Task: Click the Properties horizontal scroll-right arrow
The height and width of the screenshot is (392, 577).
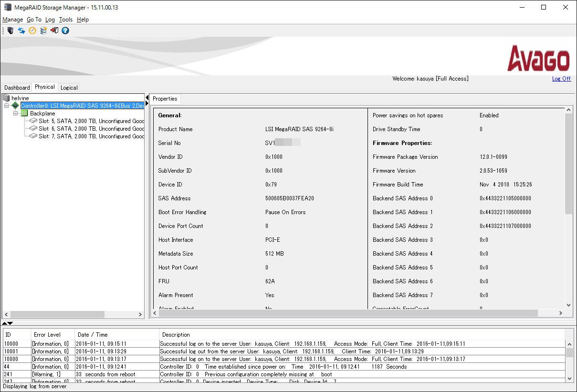Action: [x=561, y=313]
